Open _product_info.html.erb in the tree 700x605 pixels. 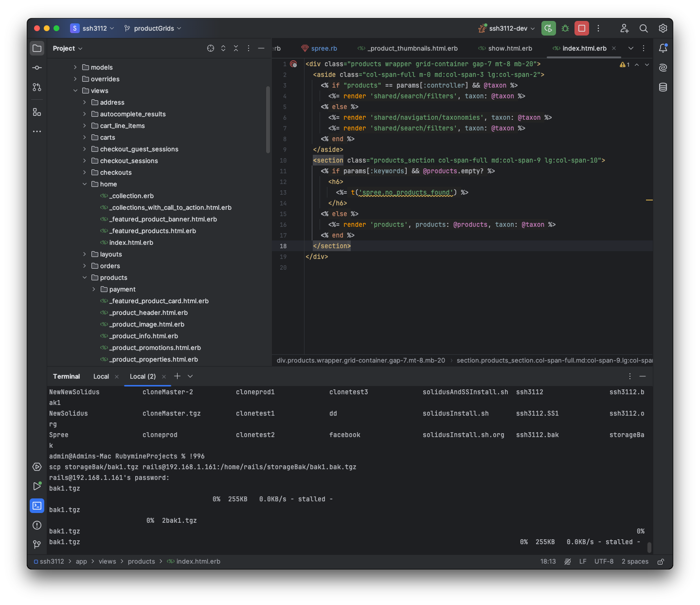[144, 336]
